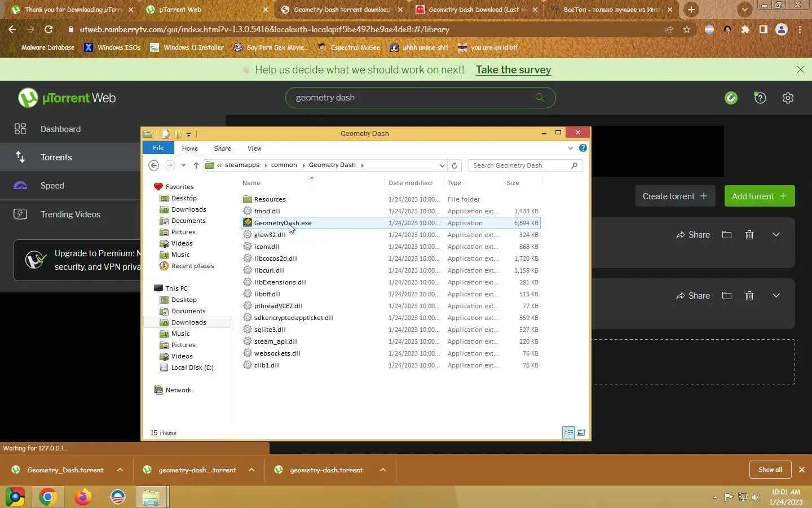Viewport: 812px width, 508px height.
Task: Delete the second torrent with trash icon
Action: 749,296
